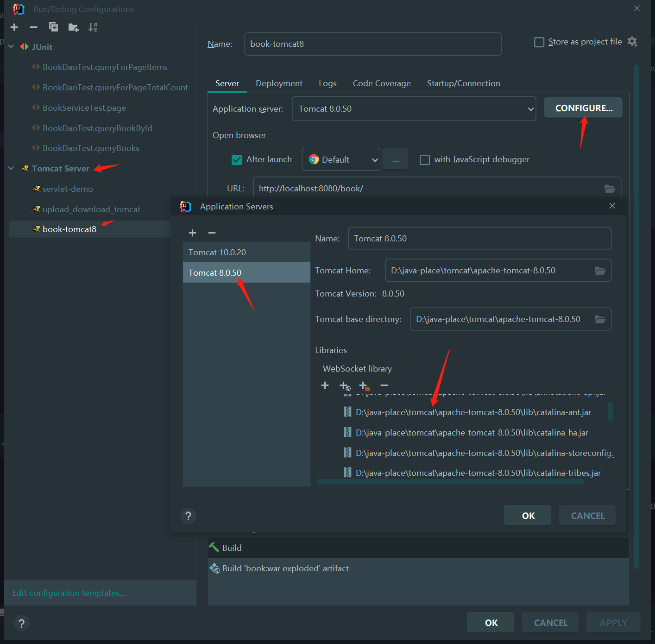Click OK in Run/Debug Configurations

[491, 623]
